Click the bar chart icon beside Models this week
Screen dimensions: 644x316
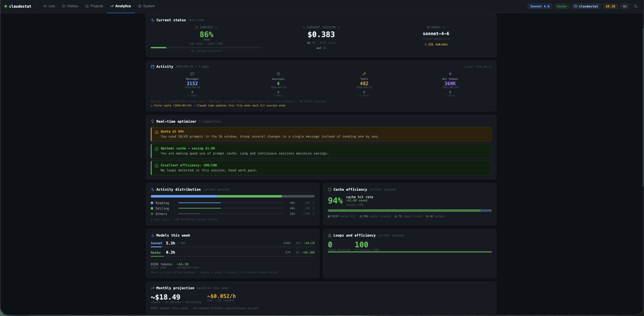pyautogui.click(x=153, y=235)
